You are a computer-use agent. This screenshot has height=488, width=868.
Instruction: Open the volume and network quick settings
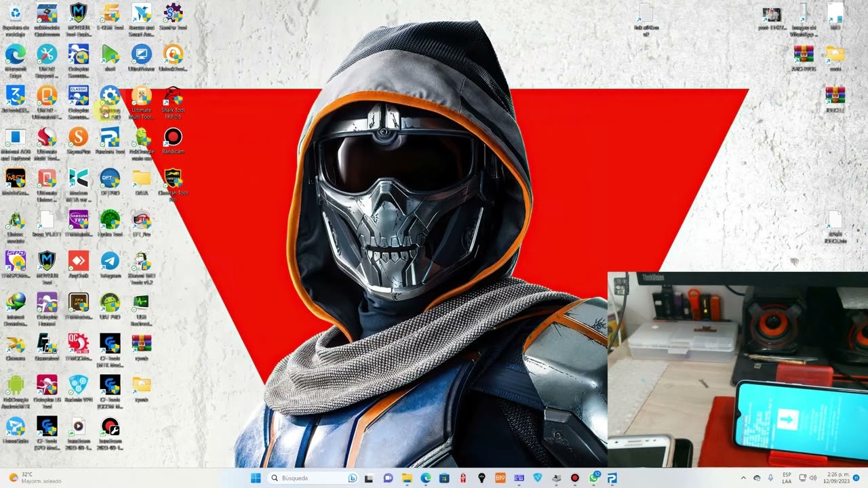[x=806, y=478]
